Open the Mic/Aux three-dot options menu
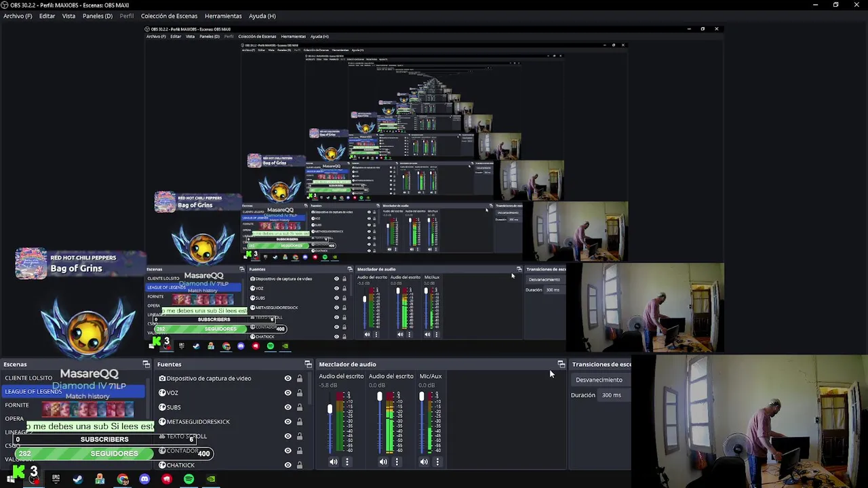The height and width of the screenshot is (488, 868). coord(437,462)
